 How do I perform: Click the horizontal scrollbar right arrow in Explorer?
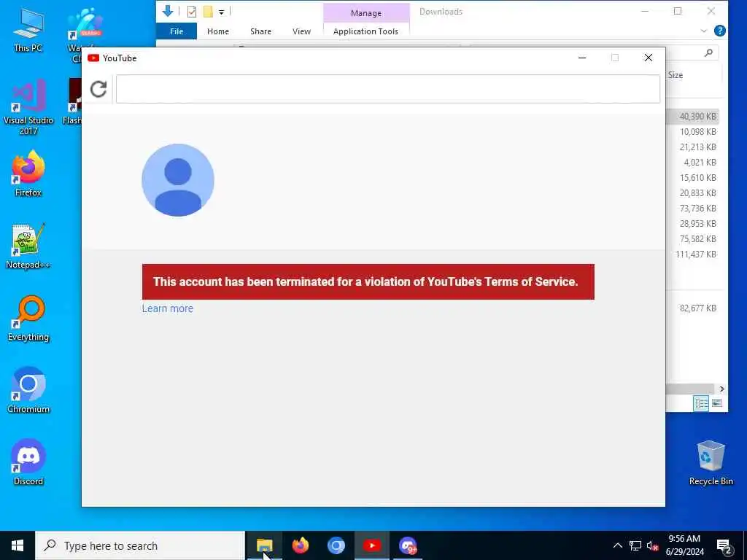tap(721, 389)
